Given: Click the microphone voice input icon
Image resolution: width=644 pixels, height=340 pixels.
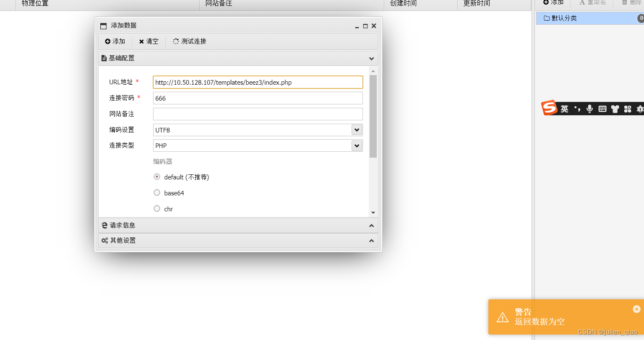Looking at the screenshot, I should (x=590, y=109).
